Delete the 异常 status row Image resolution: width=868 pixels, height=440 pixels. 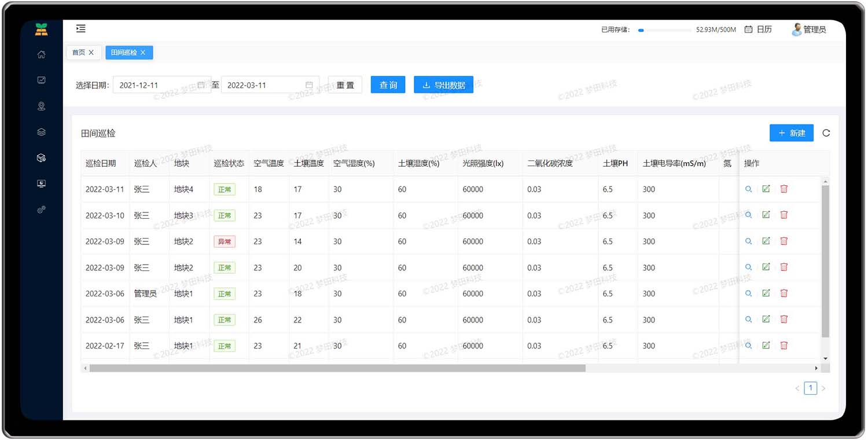pyautogui.click(x=784, y=241)
